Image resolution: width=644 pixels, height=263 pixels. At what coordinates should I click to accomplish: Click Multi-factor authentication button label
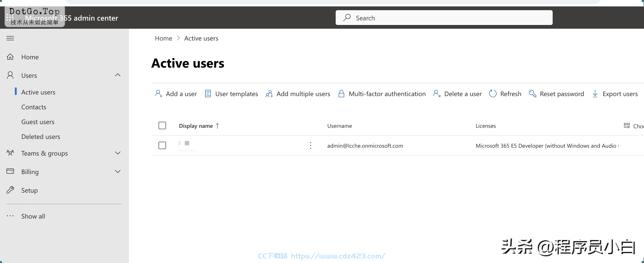387,94
